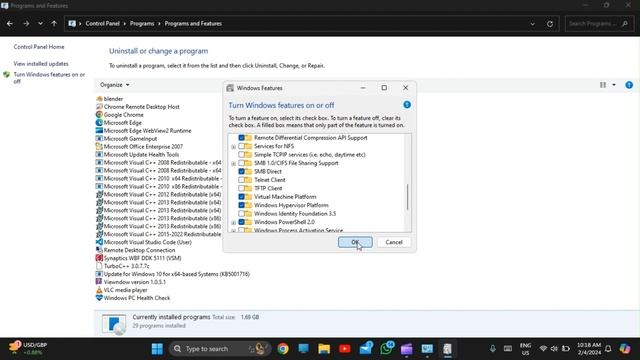The height and width of the screenshot is (360, 640).
Task: Check Services for NFS checkbox
Action: (242, 146)
